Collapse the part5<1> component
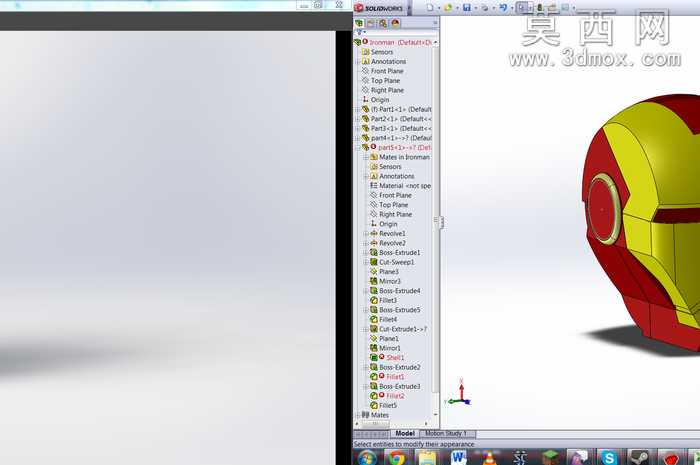Screen dimensions: 700x465 click(358, 148)
